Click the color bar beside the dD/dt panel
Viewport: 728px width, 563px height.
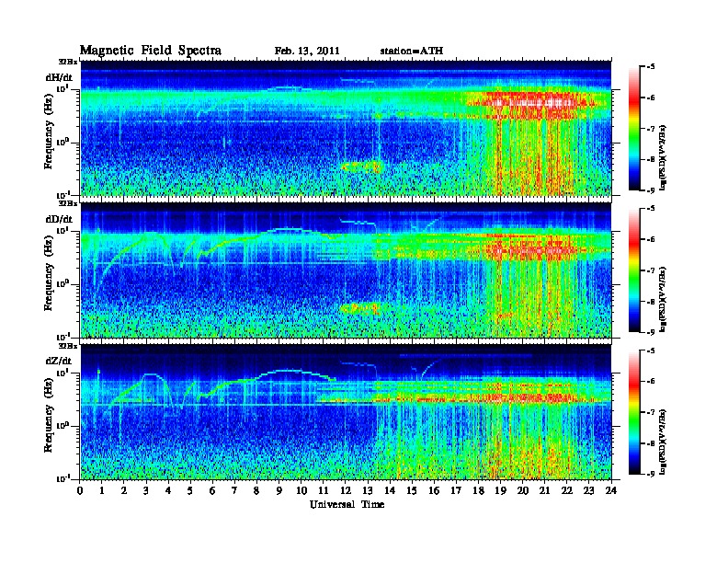tap(634, 270)
